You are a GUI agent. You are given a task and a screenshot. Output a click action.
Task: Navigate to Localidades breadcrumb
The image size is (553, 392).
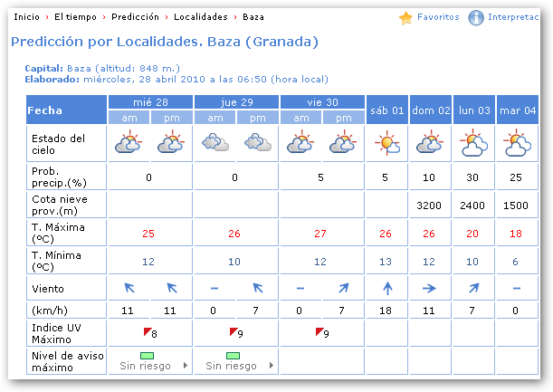(200, 17)
